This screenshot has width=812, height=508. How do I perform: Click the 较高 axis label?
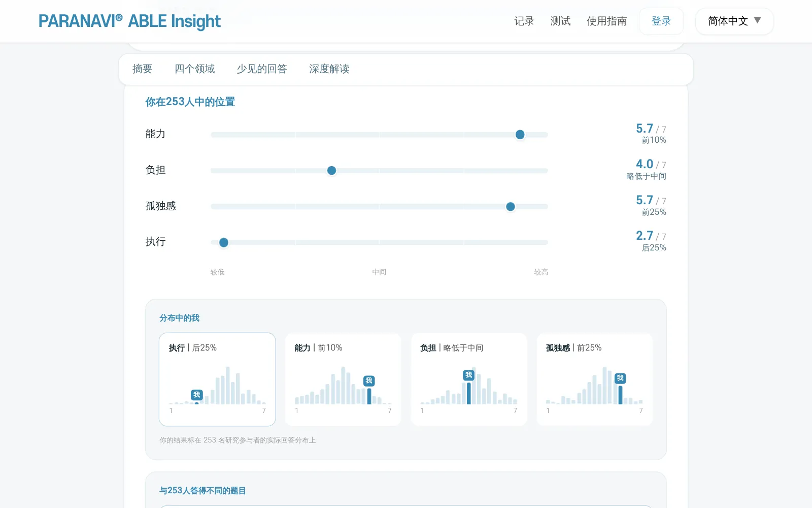[x=541, y=272]
